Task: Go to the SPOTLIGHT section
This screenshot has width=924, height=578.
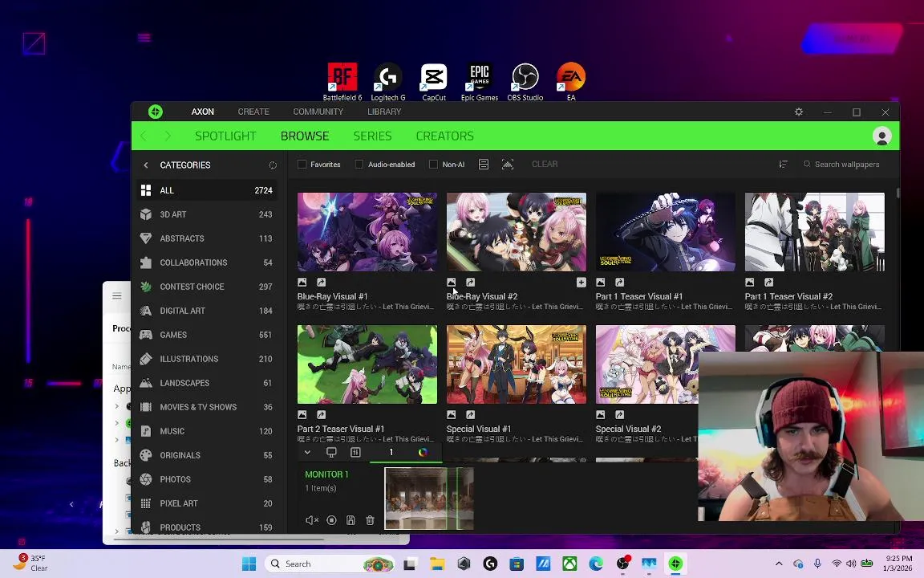Action: point(225,136)
